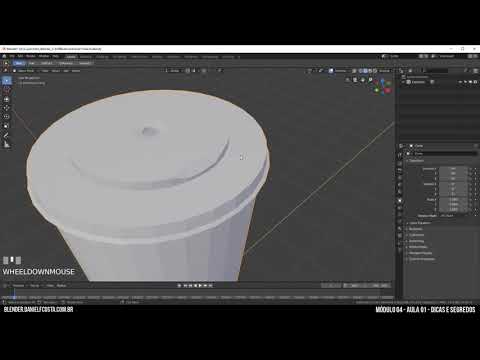Image resolution: width=480 pixels, height=360 pixels.
Task: Select the Move tool
Action: tap(7, 99)
